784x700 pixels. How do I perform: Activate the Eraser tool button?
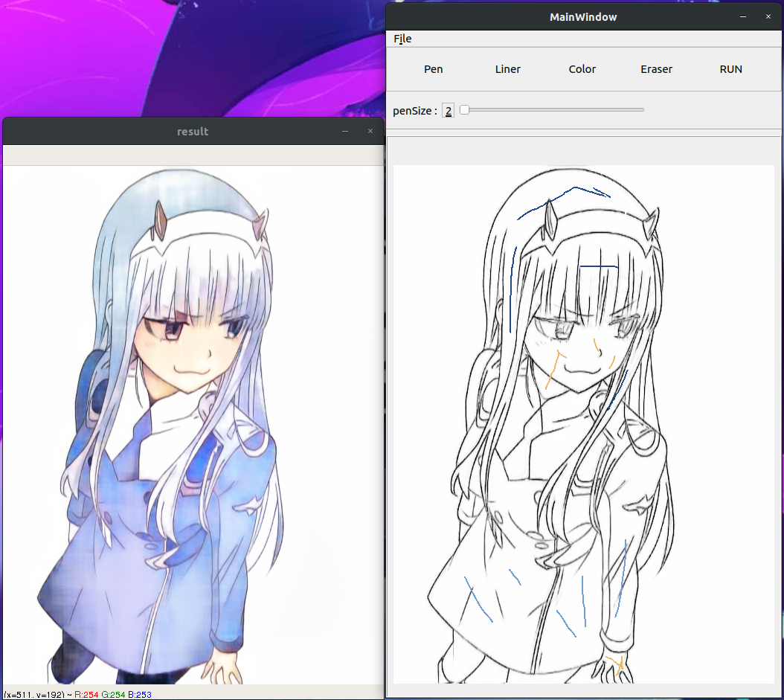click(656, 69)
